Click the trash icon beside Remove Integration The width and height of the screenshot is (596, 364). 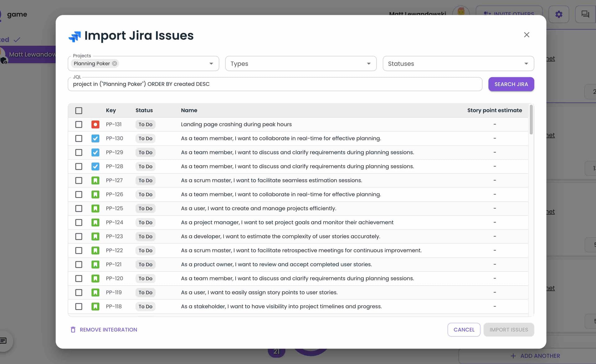click(x=73, y=330)
